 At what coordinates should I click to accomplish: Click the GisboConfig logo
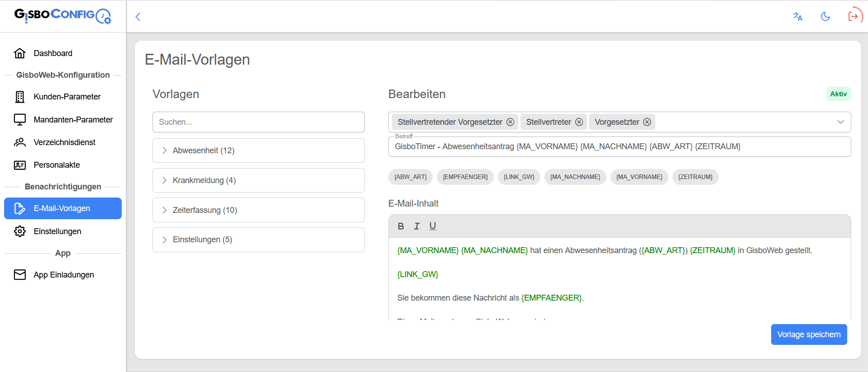62,15
